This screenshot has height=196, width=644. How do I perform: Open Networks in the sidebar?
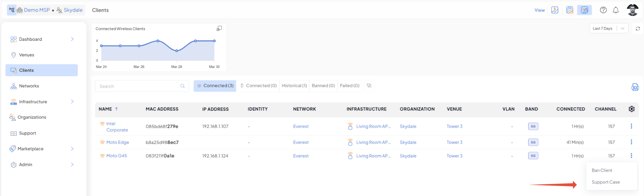[29, 86]
